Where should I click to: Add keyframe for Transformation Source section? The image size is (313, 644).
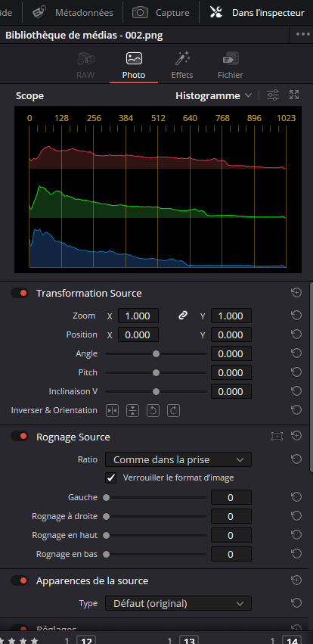(x=296, y=292)
